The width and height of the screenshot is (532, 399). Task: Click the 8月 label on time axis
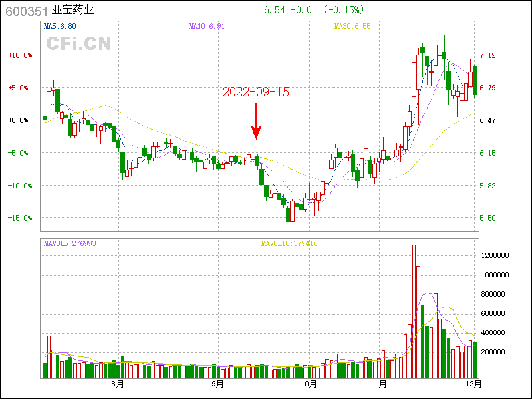pyautogui.click(x=118, y=384)
